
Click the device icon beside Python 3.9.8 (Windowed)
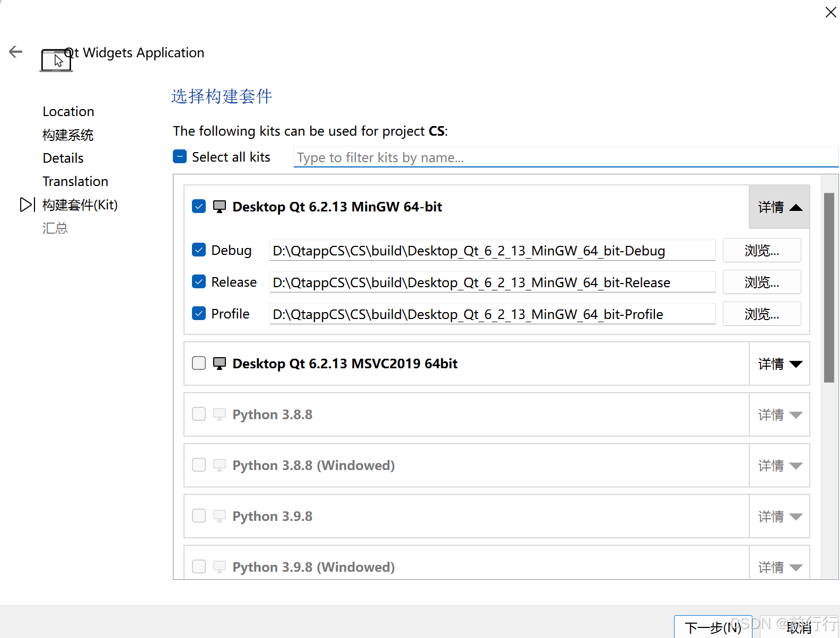[x=220, y=567]
